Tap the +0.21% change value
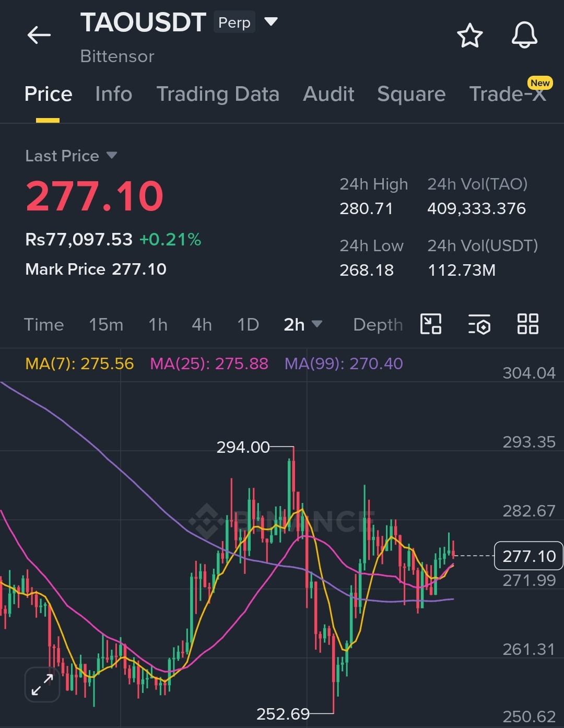This screenshot has height=728, width=564. click(x=170, y=240)
